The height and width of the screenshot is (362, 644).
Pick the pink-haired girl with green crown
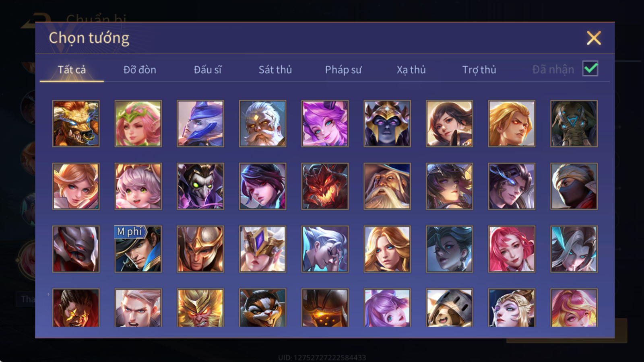(138, 123)
